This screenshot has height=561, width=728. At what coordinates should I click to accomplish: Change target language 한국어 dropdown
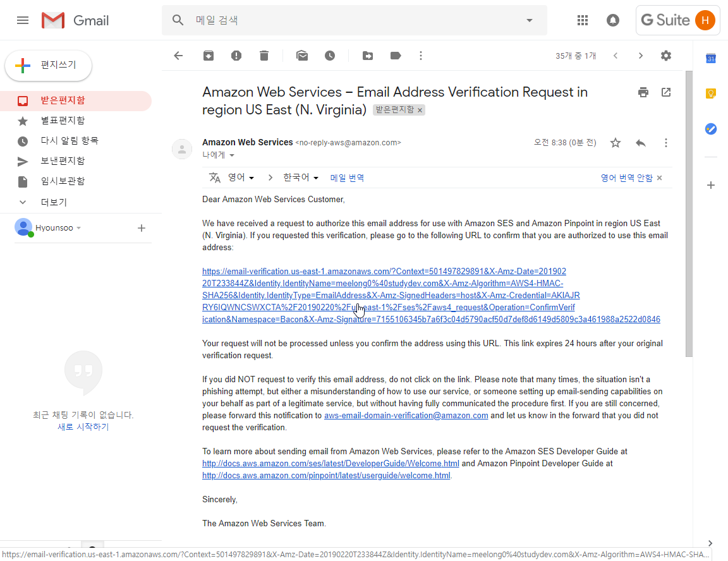(x=301, y=178)
